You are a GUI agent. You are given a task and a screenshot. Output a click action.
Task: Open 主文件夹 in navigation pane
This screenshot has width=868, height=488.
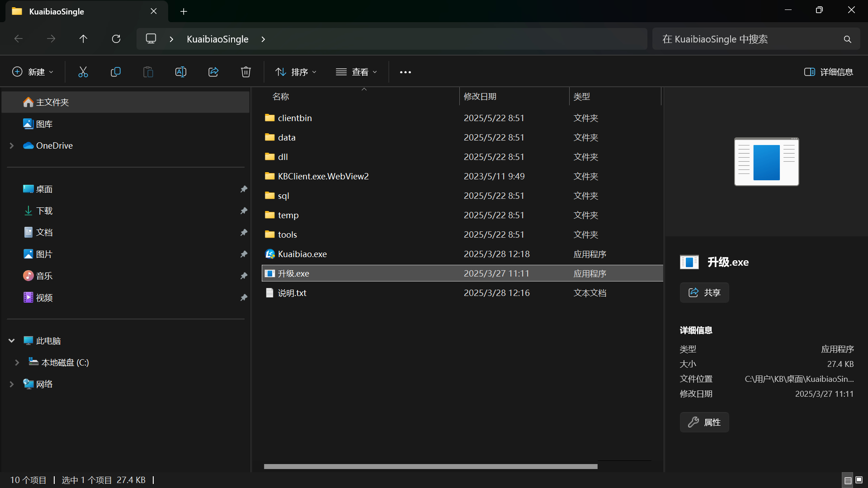[126, 102]
